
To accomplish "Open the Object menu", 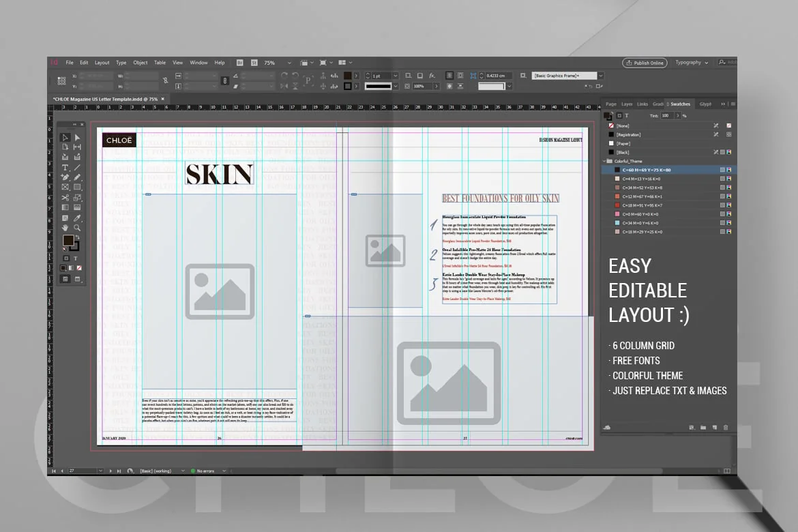I will coord(141,63).
